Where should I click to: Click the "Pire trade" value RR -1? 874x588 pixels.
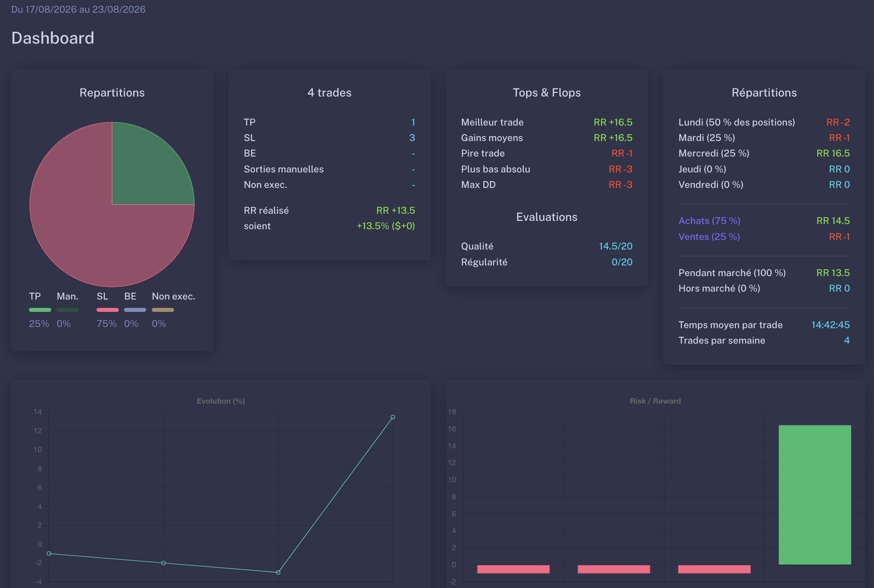pyautogui.click(x=622, y=153)
